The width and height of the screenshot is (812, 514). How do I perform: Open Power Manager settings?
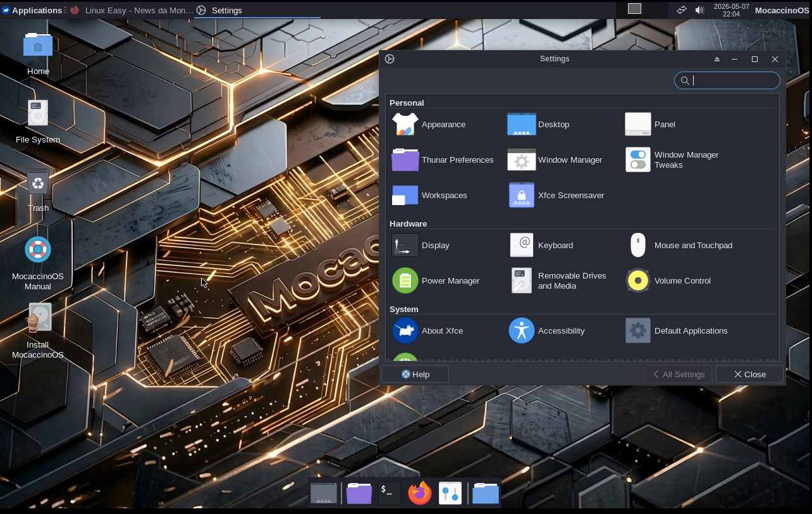[436, 280]
